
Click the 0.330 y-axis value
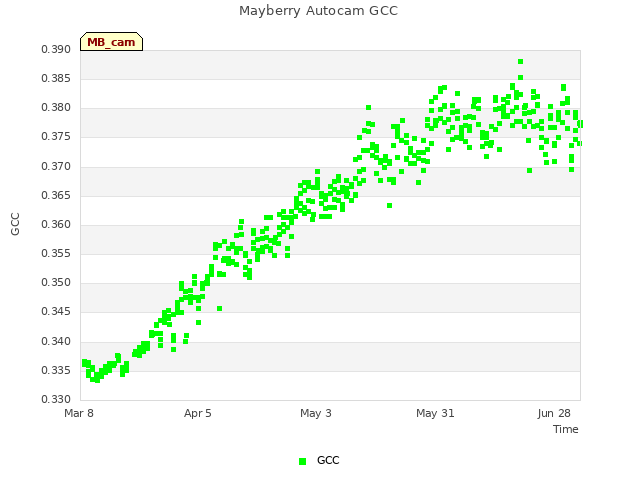tap(56, 399)
